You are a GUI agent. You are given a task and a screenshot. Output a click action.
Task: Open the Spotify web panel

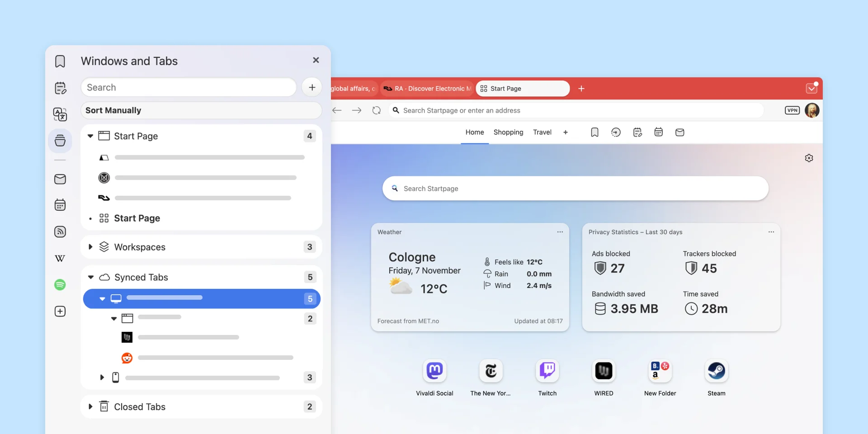[60, 285]
